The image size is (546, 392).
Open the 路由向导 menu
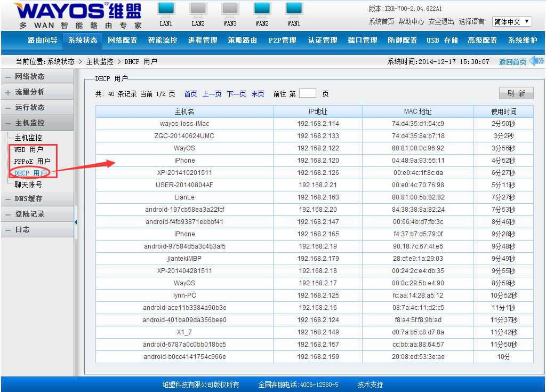43,40
